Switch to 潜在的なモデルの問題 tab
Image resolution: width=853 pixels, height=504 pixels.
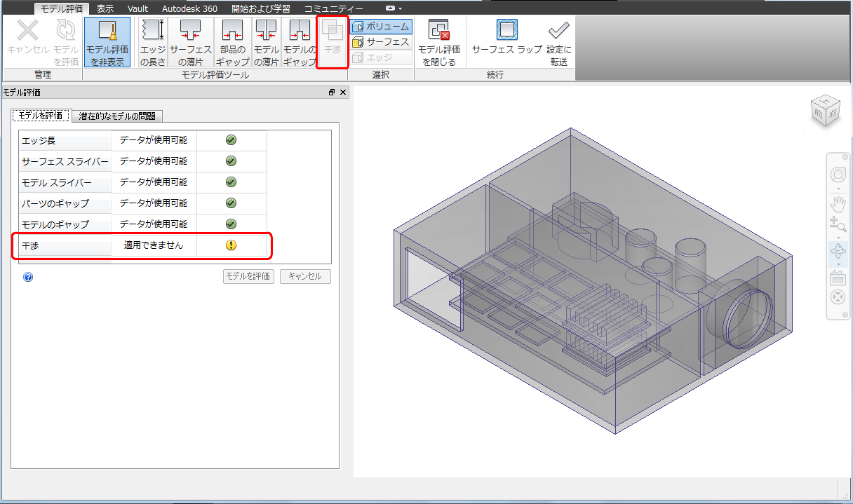117,116
